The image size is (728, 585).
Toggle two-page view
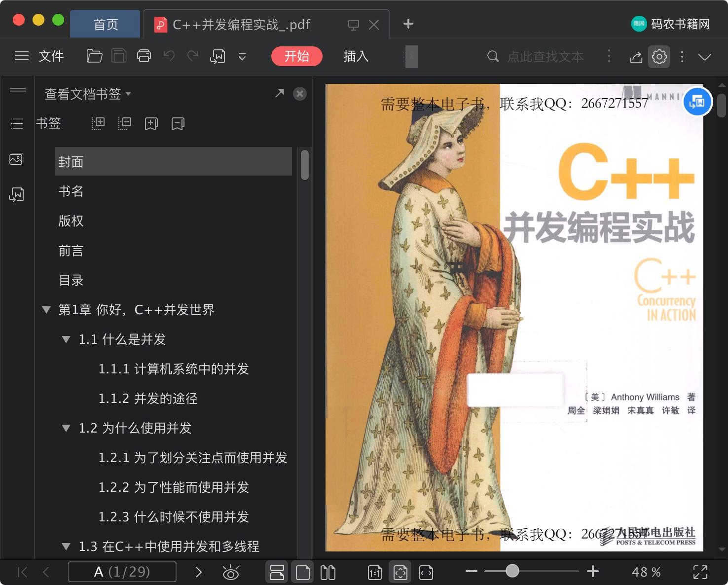(328, 572)
